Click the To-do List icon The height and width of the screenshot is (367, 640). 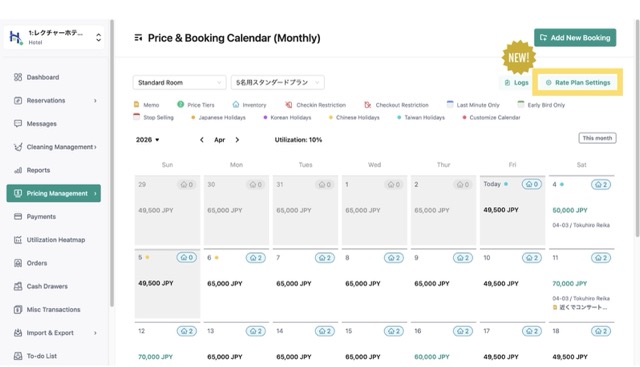point(18,356)
